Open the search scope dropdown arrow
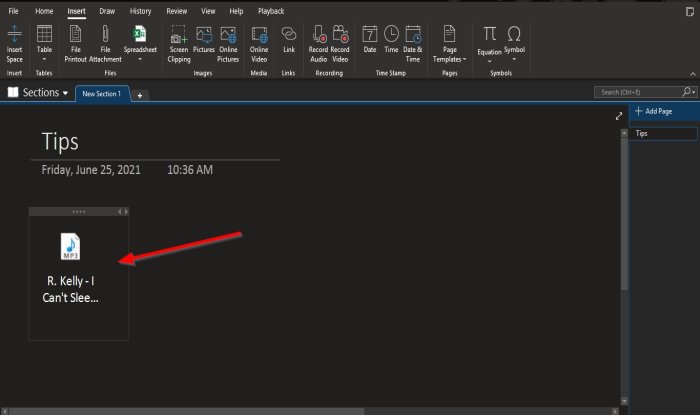Screen dimensions: 700x415 694,92
